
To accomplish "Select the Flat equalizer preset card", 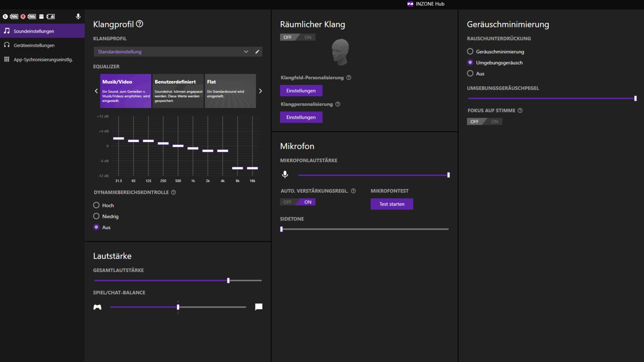I will click(x=230, y=91).
